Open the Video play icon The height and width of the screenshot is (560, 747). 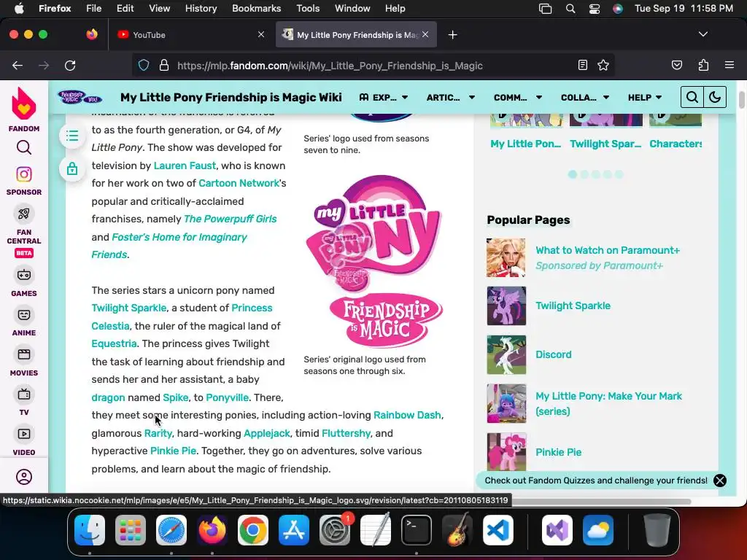[x=24, y=434]
